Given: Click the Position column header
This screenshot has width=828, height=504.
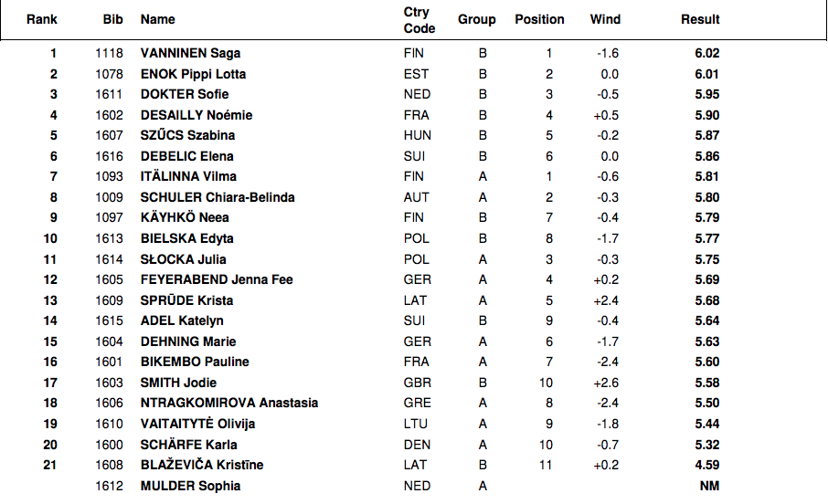Looking at the screenshot, I should point(539,19).
